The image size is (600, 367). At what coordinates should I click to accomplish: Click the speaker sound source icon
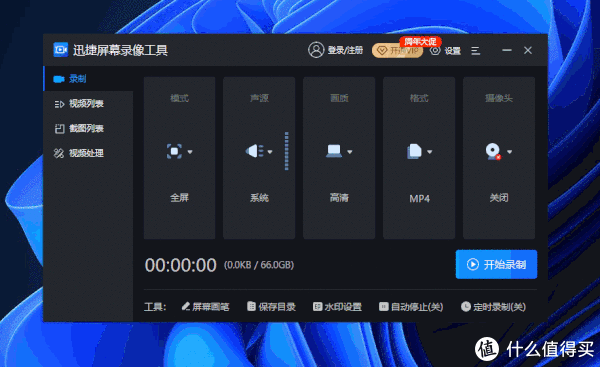tap(254, 151)
